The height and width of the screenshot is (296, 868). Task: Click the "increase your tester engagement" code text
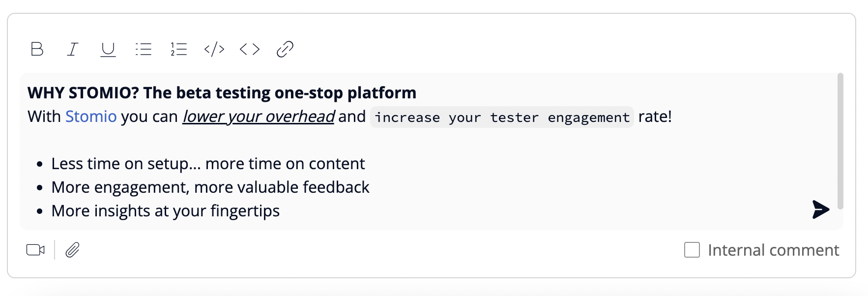(502, 118)
